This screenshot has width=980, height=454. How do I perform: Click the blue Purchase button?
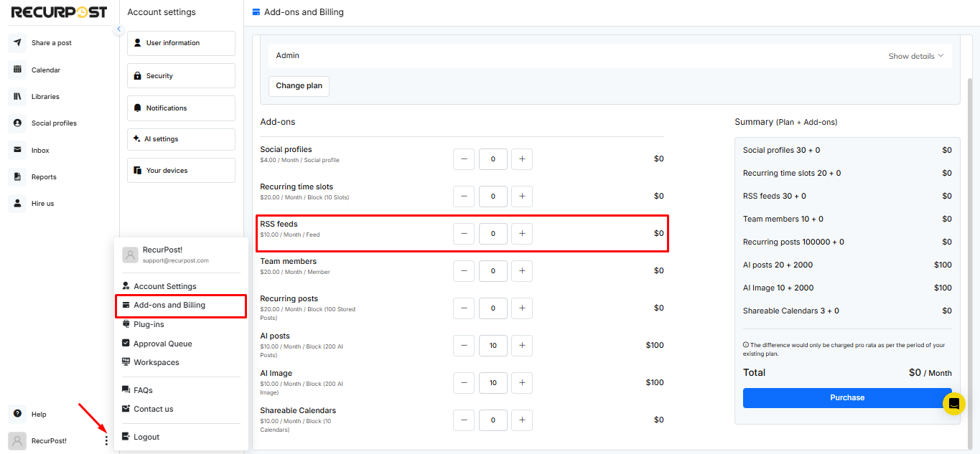point(847,398)
